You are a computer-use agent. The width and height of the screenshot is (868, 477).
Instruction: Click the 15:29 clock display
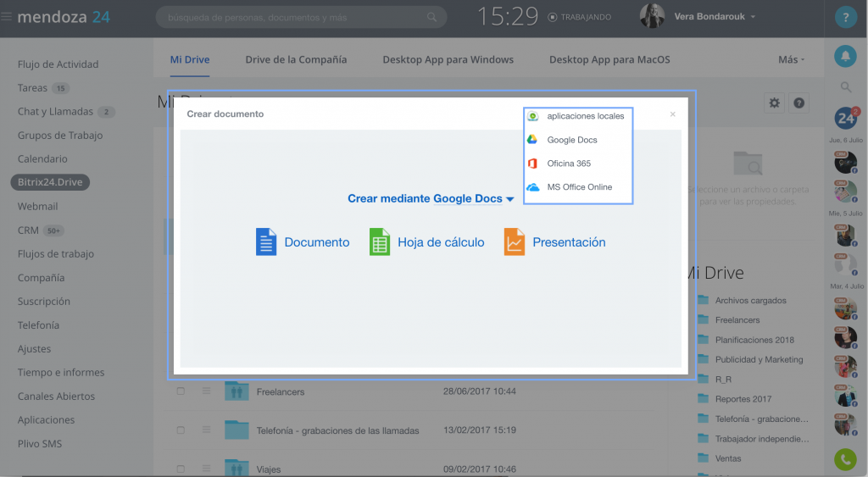(x=508, y=17)
